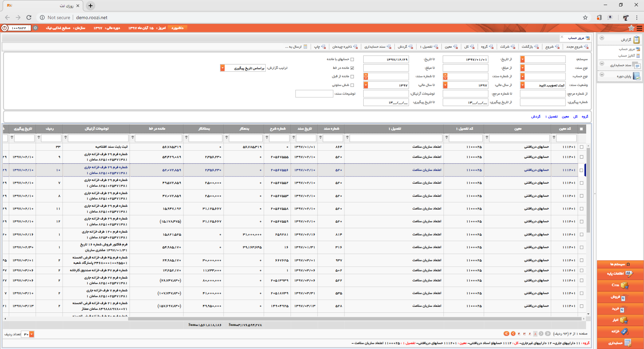Click the کل link above table
644x349 pixels.
point(575,116)
